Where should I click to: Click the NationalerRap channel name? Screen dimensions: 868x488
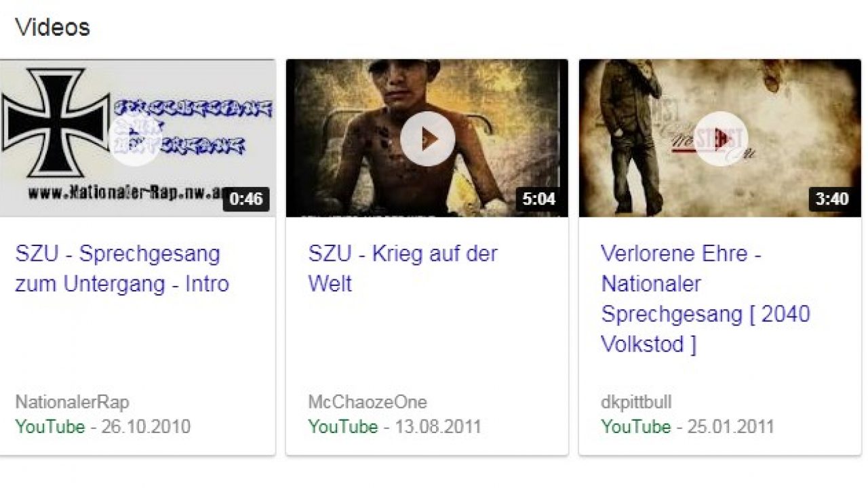(72, 402)
